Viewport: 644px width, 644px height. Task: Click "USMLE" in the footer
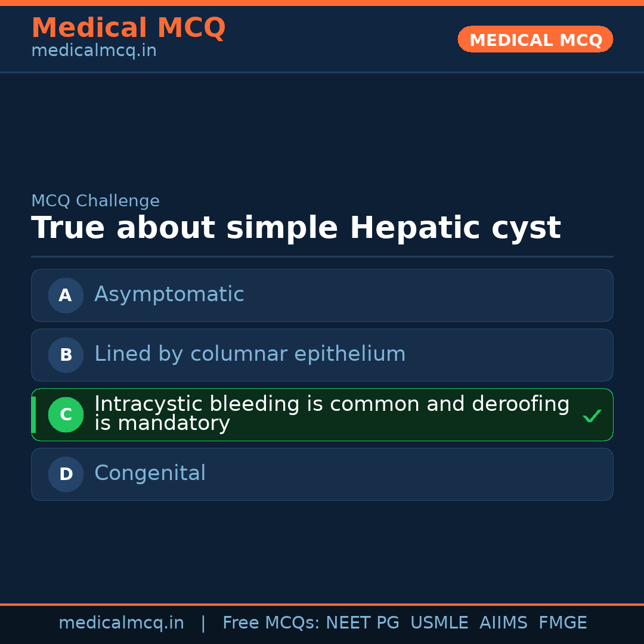[x=439, y=623]
